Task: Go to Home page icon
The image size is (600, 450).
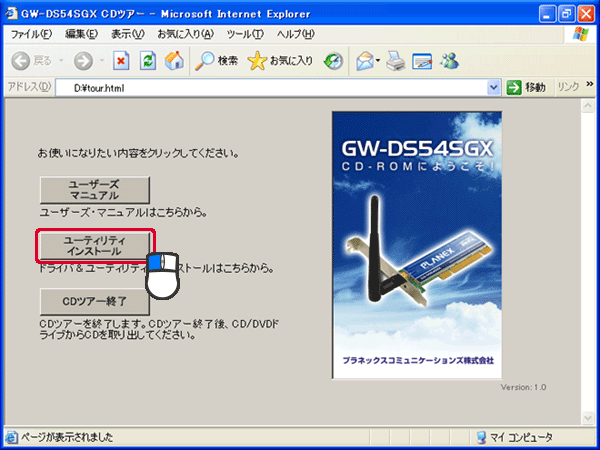Action: pos(174,61)
